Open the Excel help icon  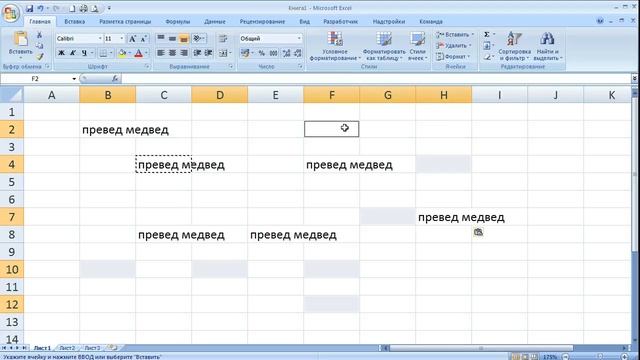600,21
